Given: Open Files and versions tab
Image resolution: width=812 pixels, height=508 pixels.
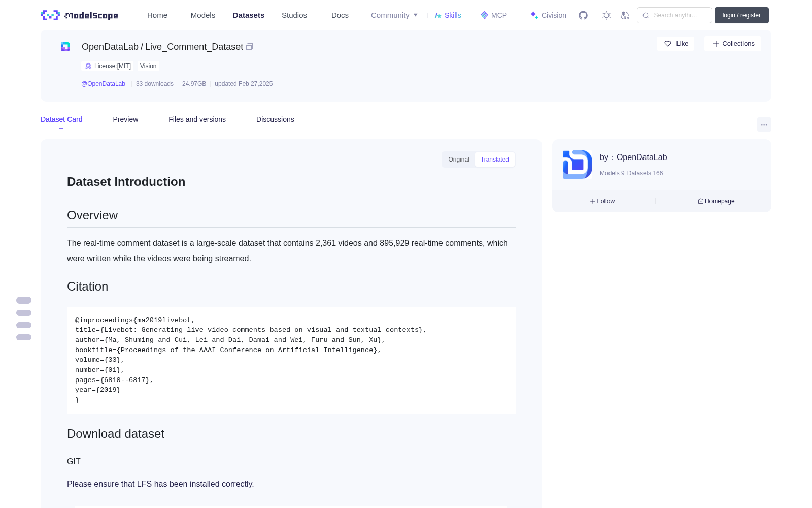Looking at the screenshot, I should 197,119.
